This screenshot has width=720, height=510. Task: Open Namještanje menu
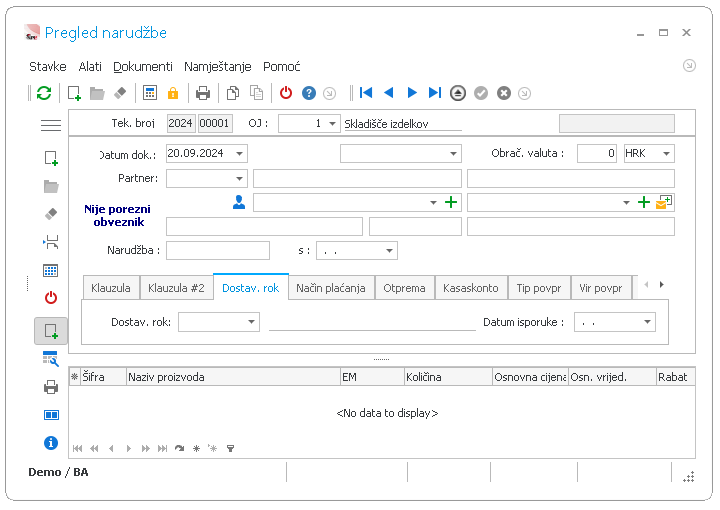[218, 67]
